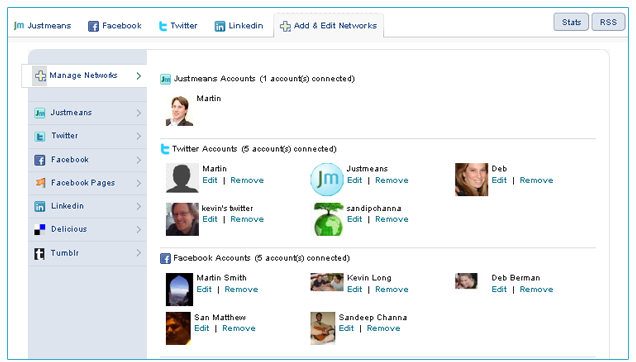Select the Add & Edit Networks tab
This screenshot has height=362, width=636.
click(x=329, y=26)
